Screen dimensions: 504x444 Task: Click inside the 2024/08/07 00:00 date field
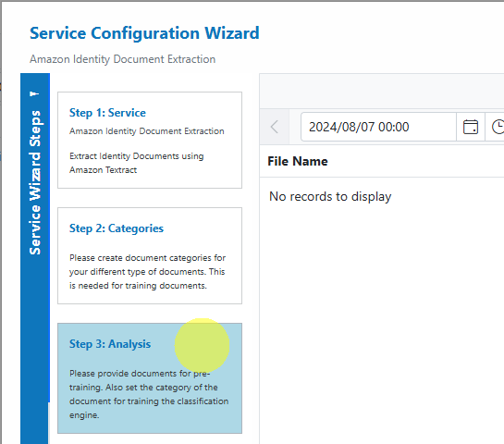click(x=378, y=127)
